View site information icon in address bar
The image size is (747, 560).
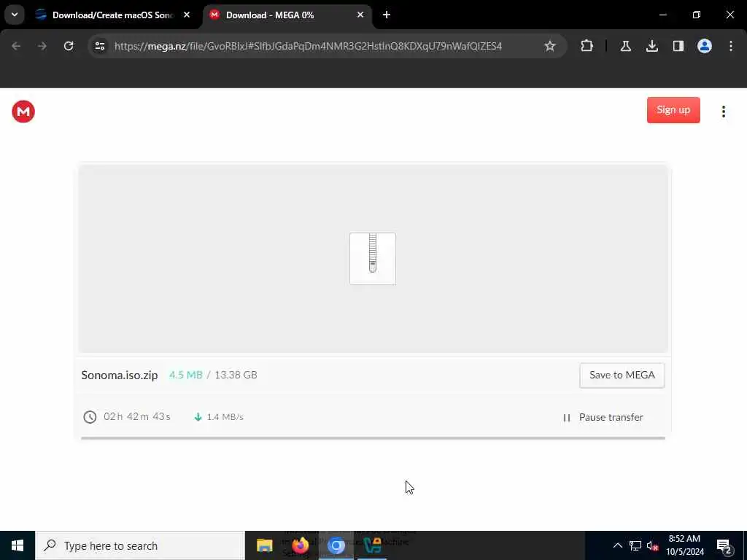(x=100, y=46)
